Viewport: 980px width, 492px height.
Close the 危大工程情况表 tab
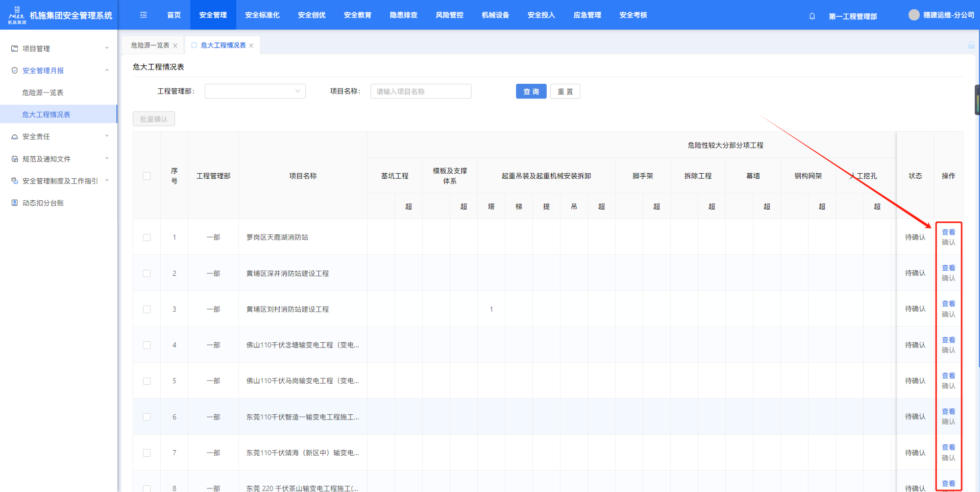[x=251, y=45]
